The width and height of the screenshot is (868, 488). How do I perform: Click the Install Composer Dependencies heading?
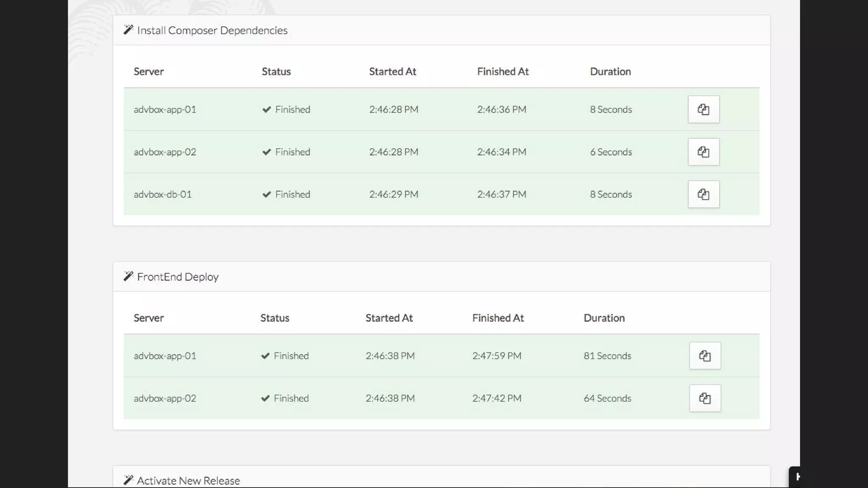coord(212,30)
